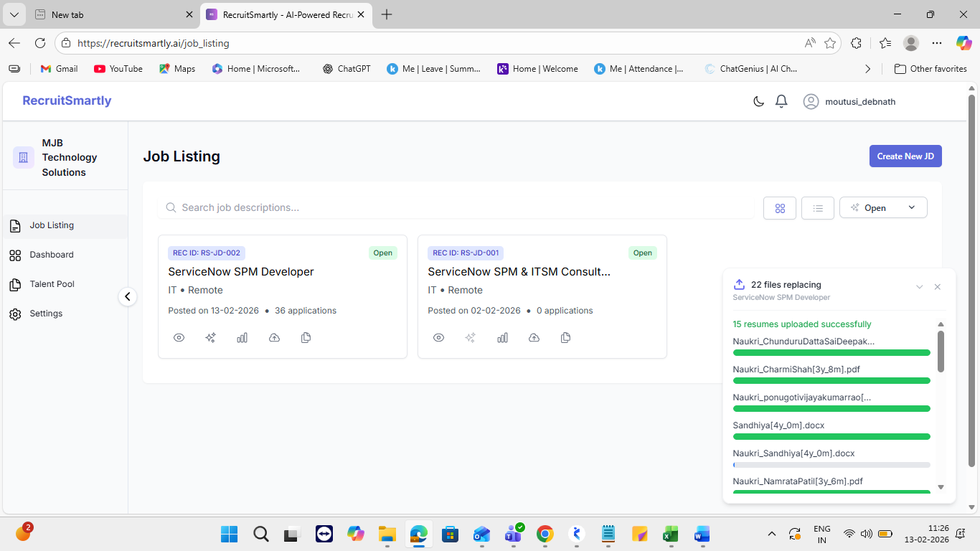Click upload cloud icon on ServiceNow SPM Developer card

(274, 338)
